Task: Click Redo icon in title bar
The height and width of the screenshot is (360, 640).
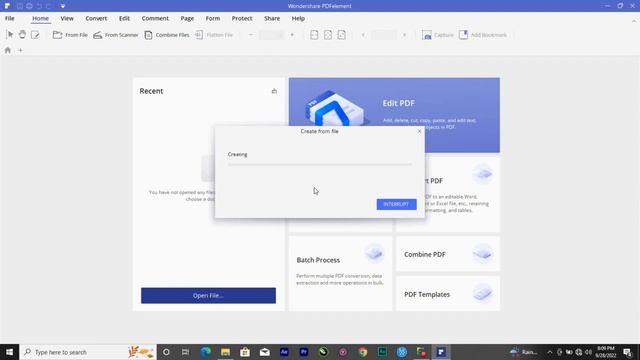Action: 49,6
